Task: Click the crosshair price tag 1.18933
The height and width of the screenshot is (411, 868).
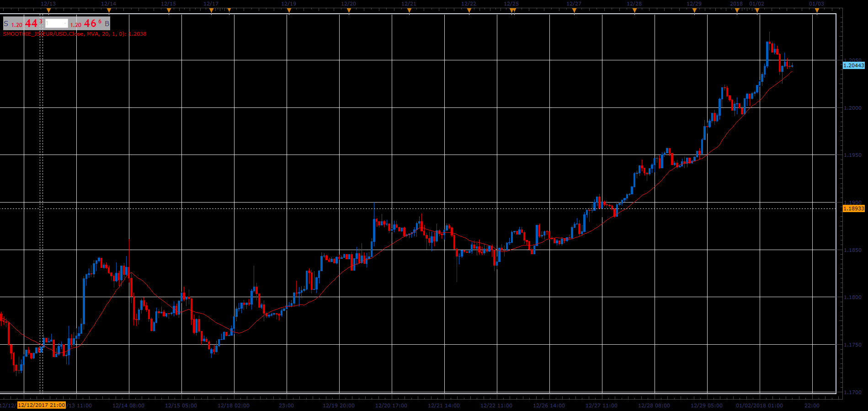Action: (x=853, y=208)
